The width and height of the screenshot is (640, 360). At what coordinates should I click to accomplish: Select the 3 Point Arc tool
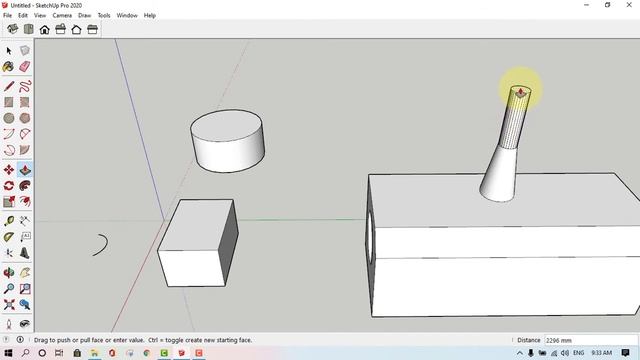[x=9, y=150]
